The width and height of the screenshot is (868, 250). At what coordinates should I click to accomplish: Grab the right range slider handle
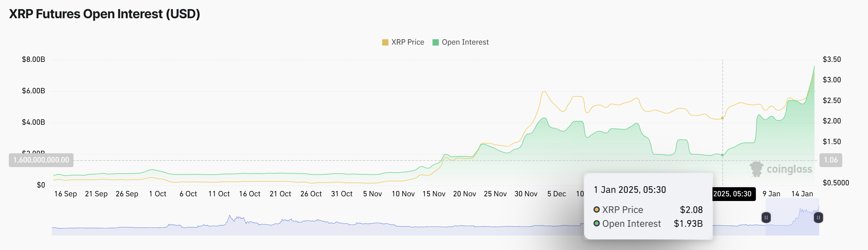pos(818,218)
